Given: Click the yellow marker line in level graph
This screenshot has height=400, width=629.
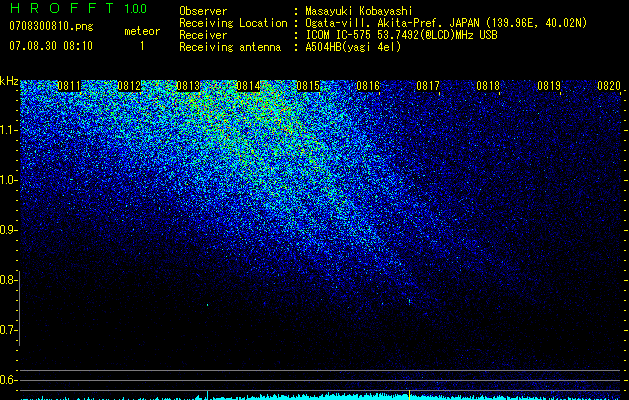Looking at the screenshot, I should pos(409,395).
